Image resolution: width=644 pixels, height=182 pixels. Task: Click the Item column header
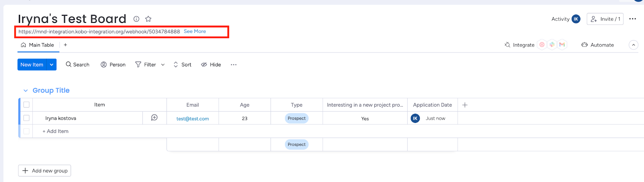[x=99, y=105]
